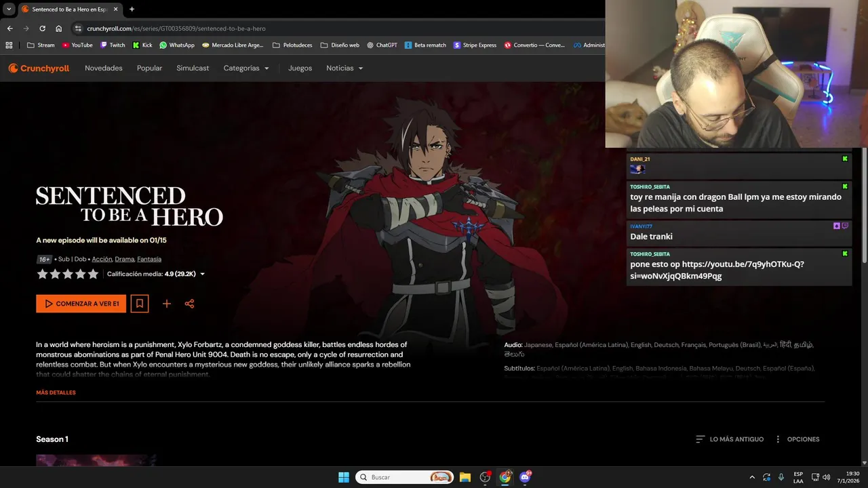Click the emote image in DANI_21's chat message
Screen dimensions: 868x488
pyautogui.click(x=637, y=169)
